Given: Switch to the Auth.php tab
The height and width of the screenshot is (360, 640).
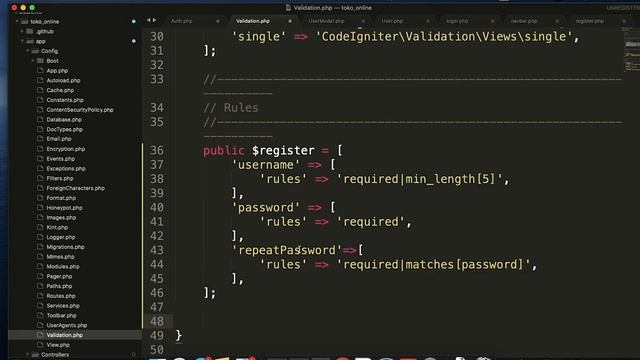Looking at the screenshot, I should (182, 21).
